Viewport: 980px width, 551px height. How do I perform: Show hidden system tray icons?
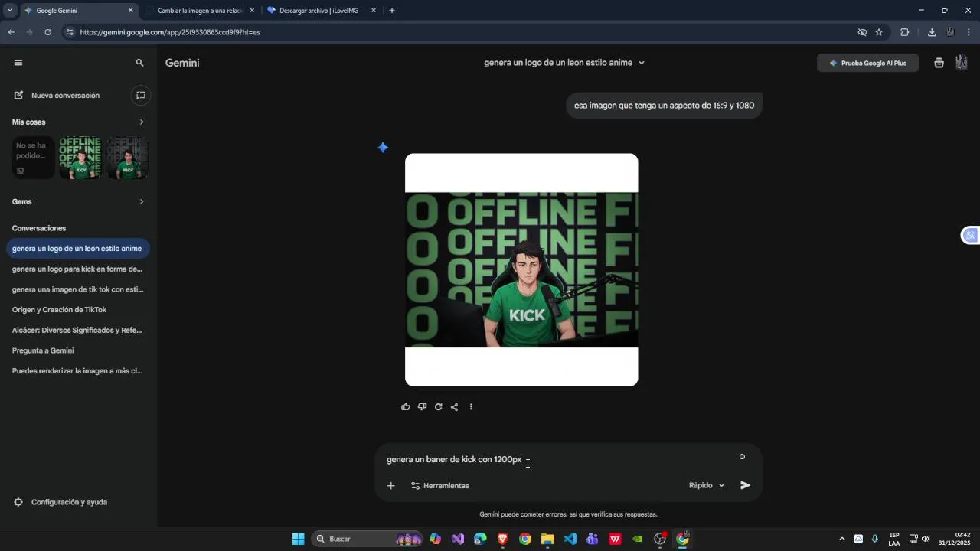(841, 539)
